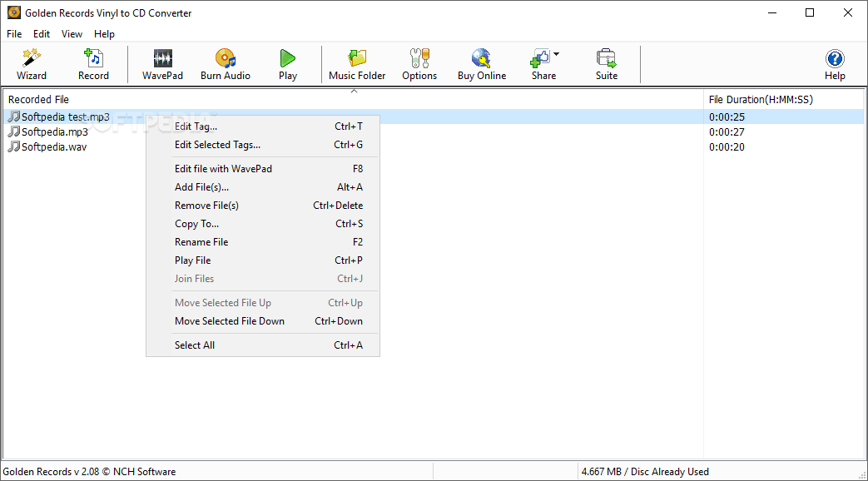The height and width of the screenshot is (481, 868).
Task: Click the Golden Records v 2.08 status text
Action: click(89, 472)
